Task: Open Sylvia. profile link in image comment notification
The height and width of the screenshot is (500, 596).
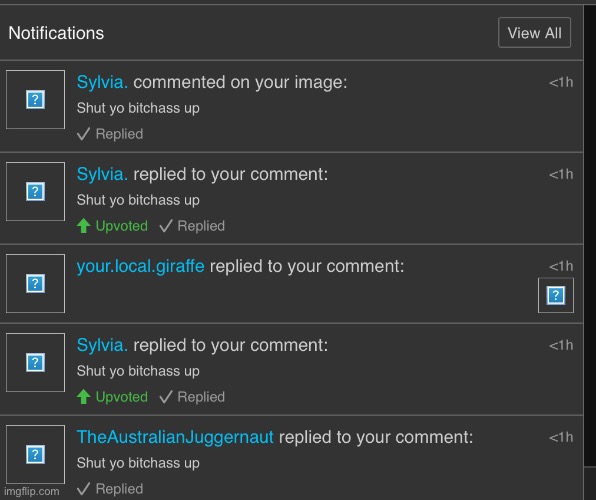Action: 102,82
